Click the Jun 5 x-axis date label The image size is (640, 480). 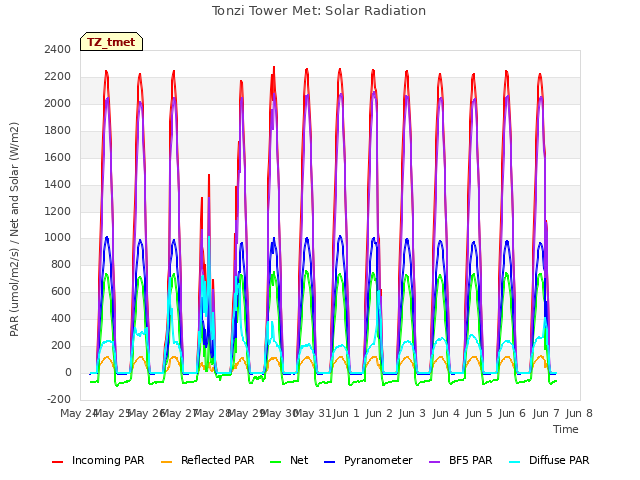(479, 414)
